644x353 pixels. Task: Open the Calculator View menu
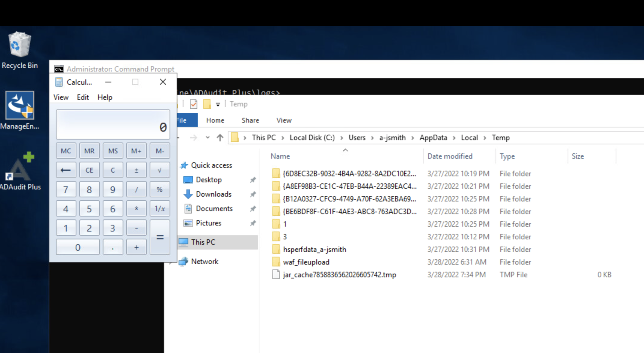coord(61,97)
